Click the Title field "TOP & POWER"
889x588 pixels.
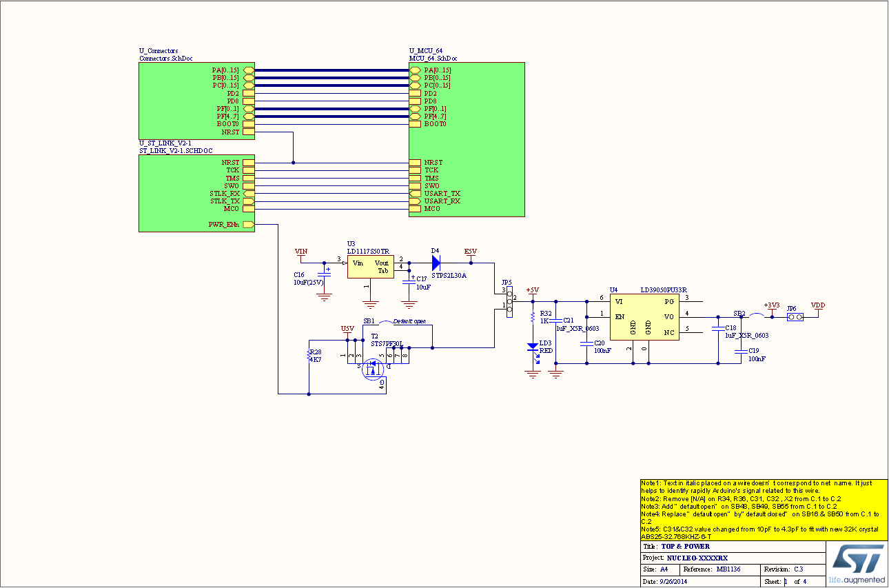tap(686, 546)
